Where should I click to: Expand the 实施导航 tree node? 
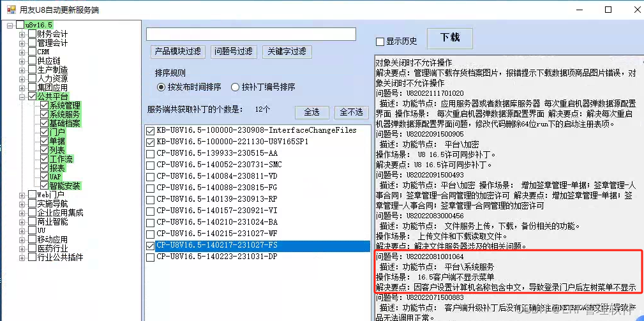[22, 204]
